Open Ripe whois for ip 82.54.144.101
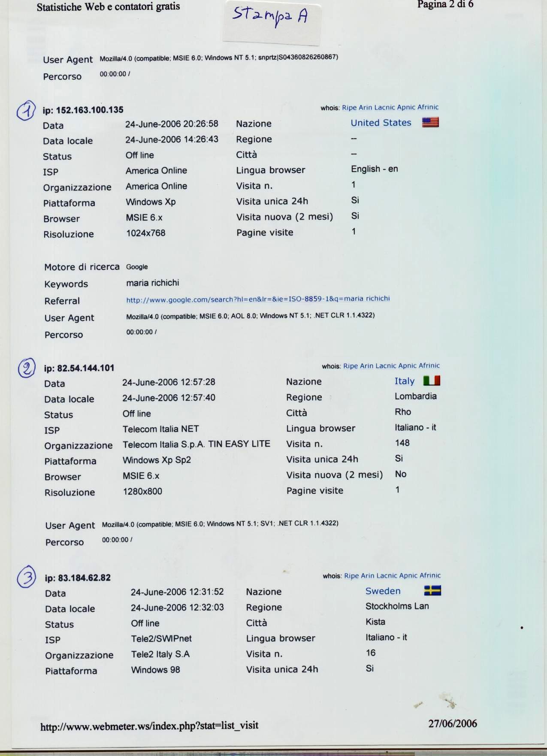Screen dimensions: 547x756 click(x=351, y=366)
